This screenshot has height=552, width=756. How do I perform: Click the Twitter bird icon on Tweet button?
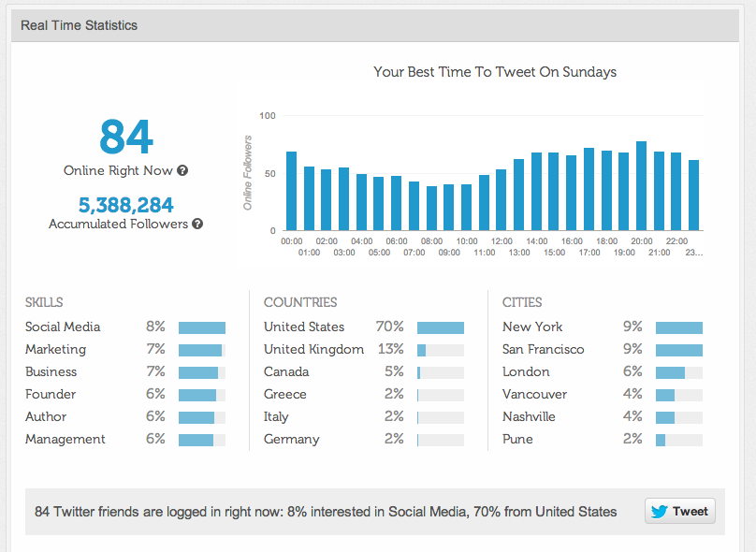[661, 511]
